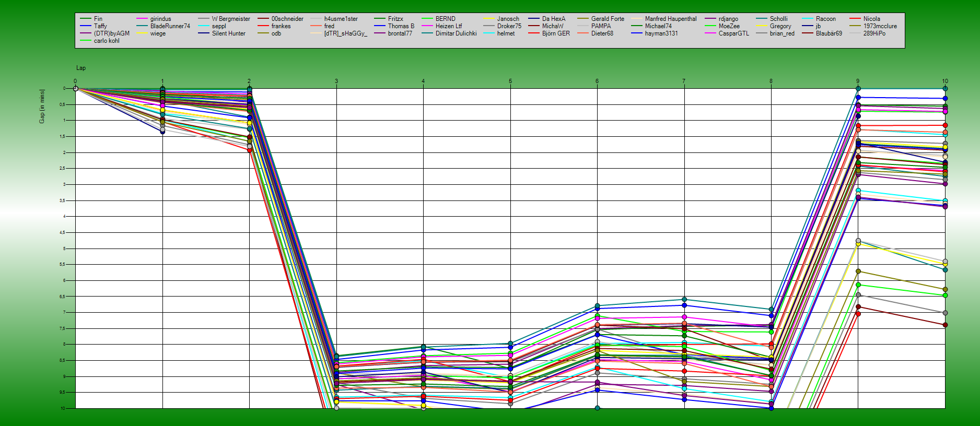Select 'BERND' in the legend

(446, 19)
